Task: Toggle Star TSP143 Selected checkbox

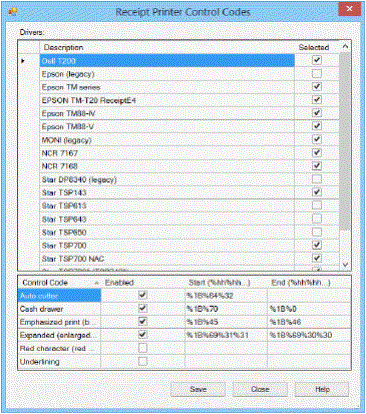Action: point(317,192)
